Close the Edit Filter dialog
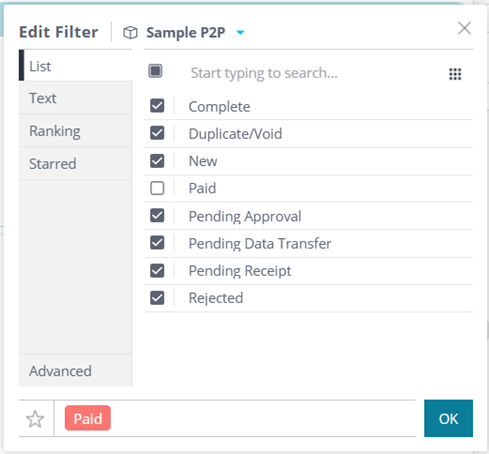489x454 pixels. pyautogui.click(x=464, y=28)
